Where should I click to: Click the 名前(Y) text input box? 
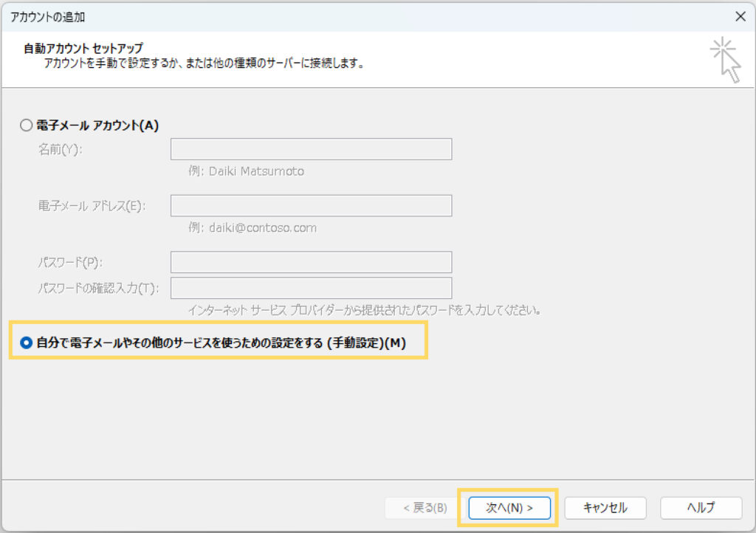311,150
